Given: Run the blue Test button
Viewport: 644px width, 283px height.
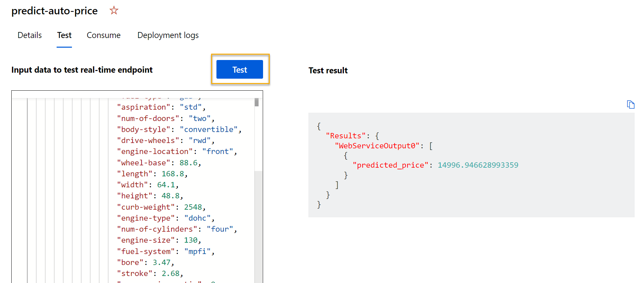Looking at the screenshot, I should (x=240, y=69).
